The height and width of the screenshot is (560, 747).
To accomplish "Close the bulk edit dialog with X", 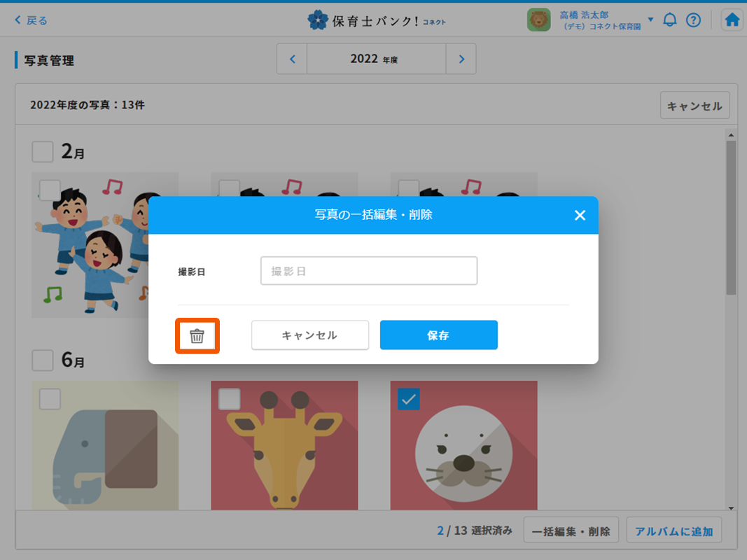I will [580, 216].
